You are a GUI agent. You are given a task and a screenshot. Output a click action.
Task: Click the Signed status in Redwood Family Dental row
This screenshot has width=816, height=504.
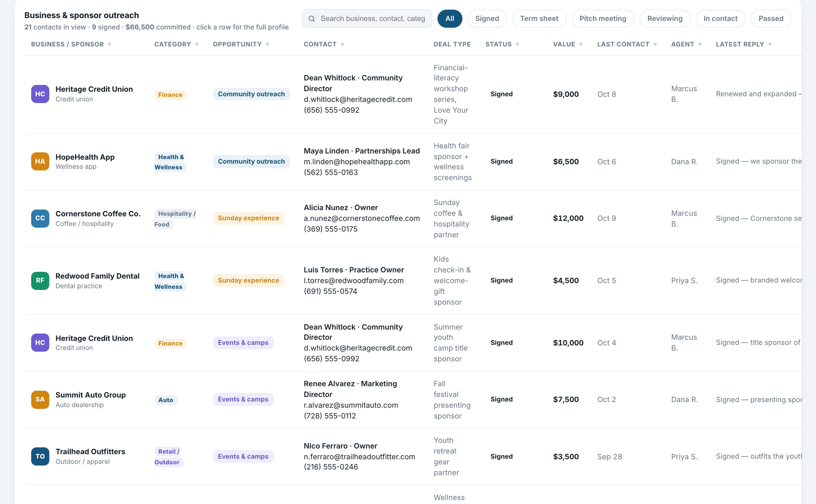coord(501,280)
